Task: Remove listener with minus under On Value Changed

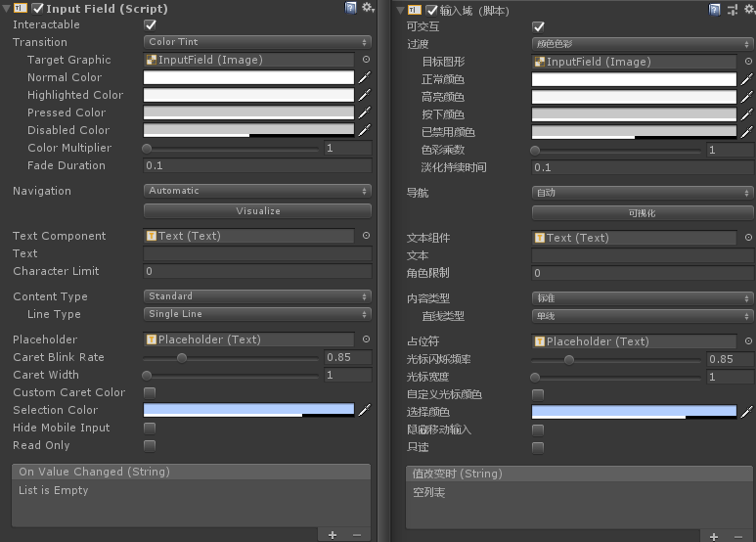Action: click(357, 535)
